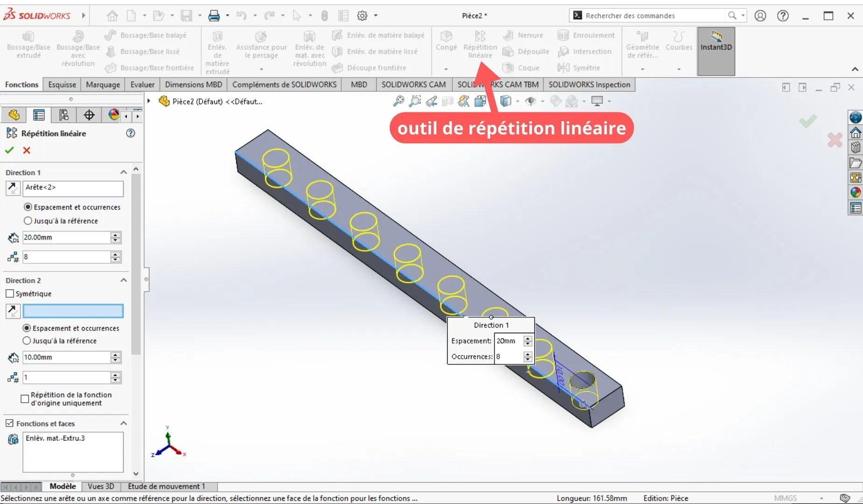Cancel the linear pattern with red X
Viewport: 863px width, 504px height.
(27, 150)
